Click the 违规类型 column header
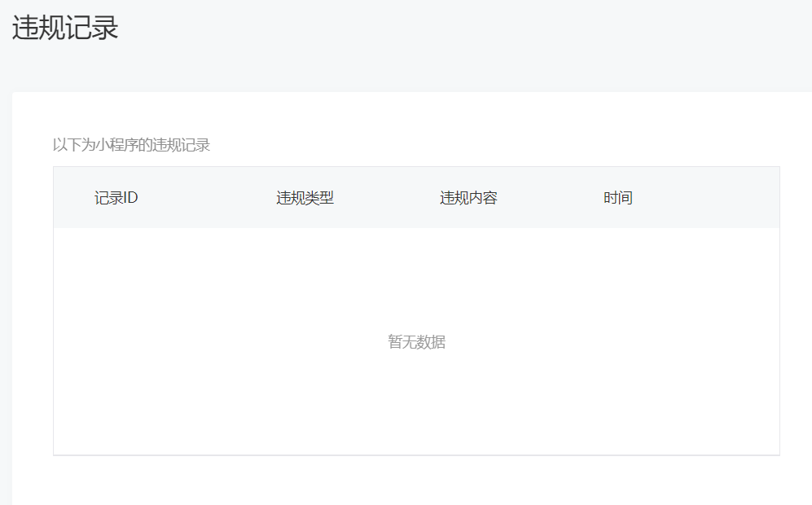 tap(305, 198)
